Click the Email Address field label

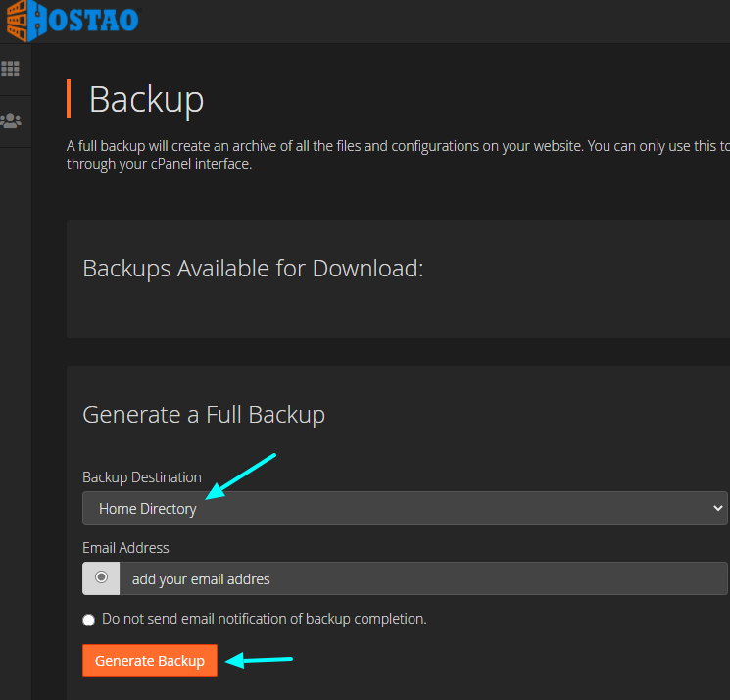pos(125,548)
